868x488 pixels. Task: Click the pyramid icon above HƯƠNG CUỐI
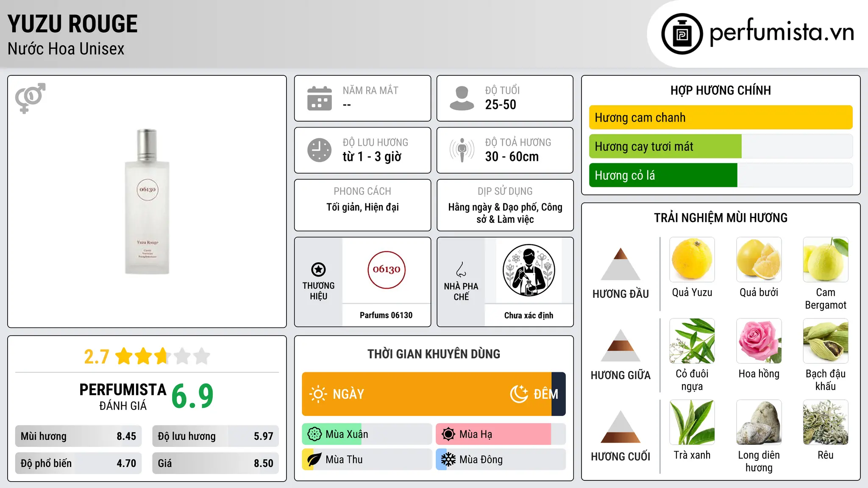[x=620, y=427]
